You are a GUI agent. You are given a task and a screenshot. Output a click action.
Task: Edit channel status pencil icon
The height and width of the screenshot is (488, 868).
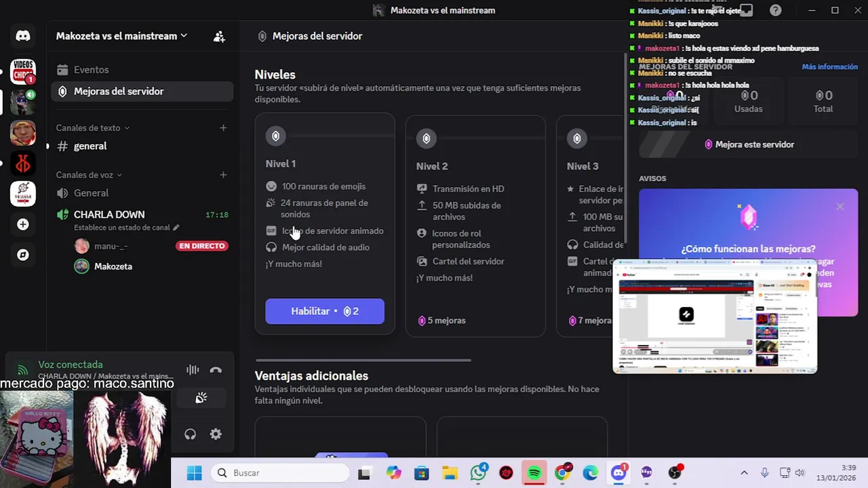[x=176, y=228]
